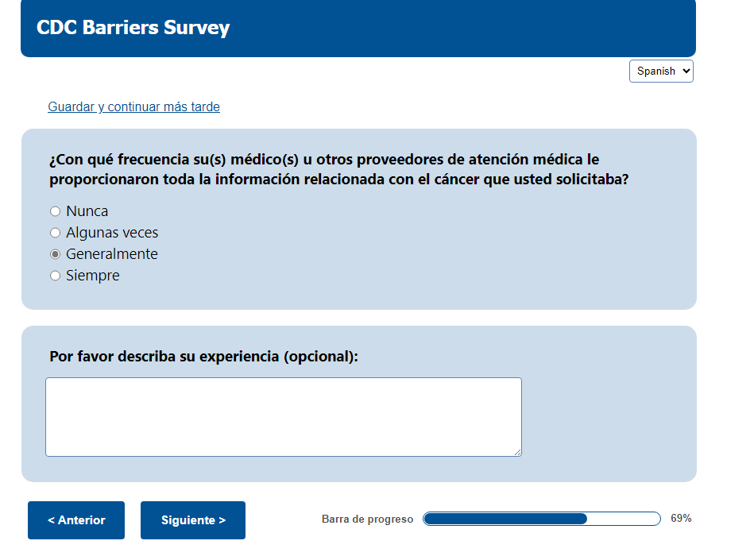Click Guardar y continuar más tarde link

pyautogui.click(x=133, y=106)
